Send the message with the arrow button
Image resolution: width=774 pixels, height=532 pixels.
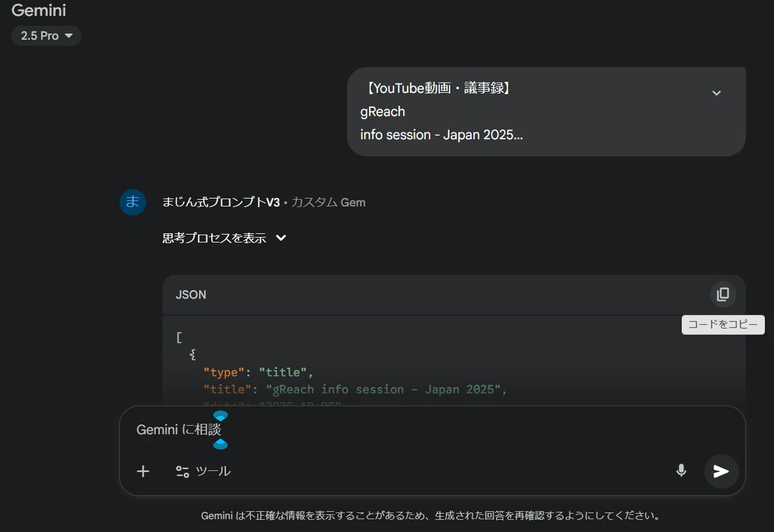pyautogui.click(x=721, y=471)
